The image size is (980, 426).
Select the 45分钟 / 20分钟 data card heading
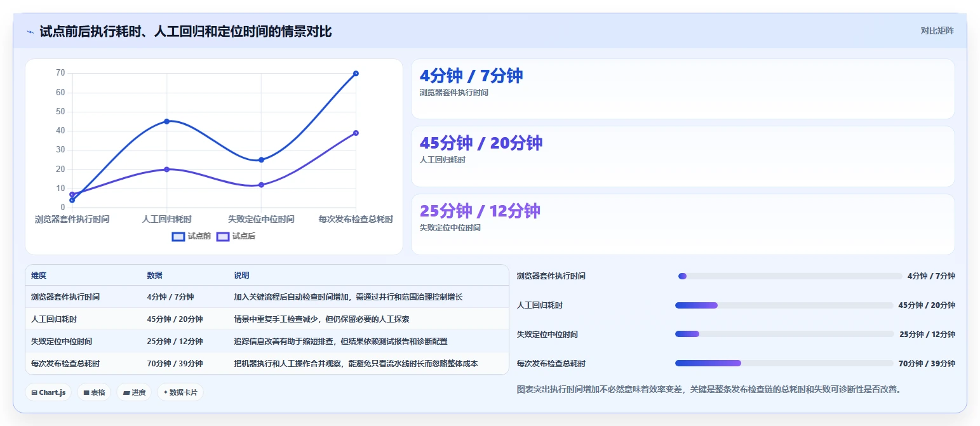point(481,143)
